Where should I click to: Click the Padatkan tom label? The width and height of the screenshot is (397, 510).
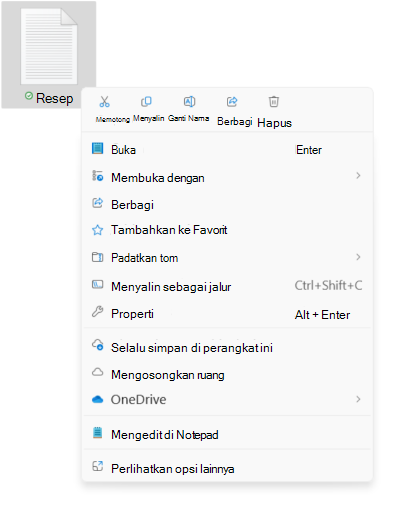pos(144,258)
